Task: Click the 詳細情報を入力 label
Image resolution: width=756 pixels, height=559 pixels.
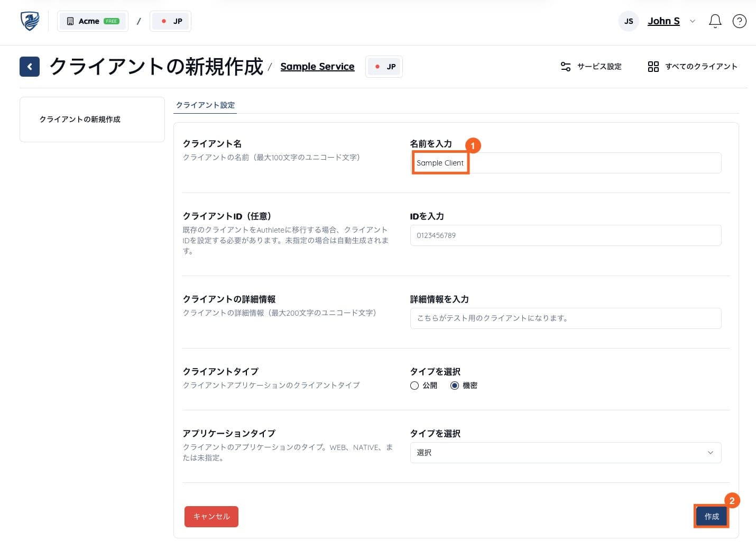Action: (439, 299)
